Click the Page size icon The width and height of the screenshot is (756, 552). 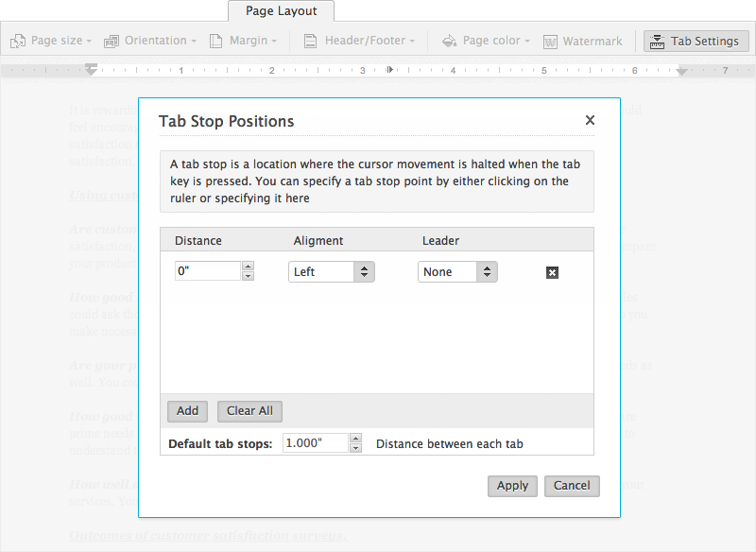click(18, 41)
